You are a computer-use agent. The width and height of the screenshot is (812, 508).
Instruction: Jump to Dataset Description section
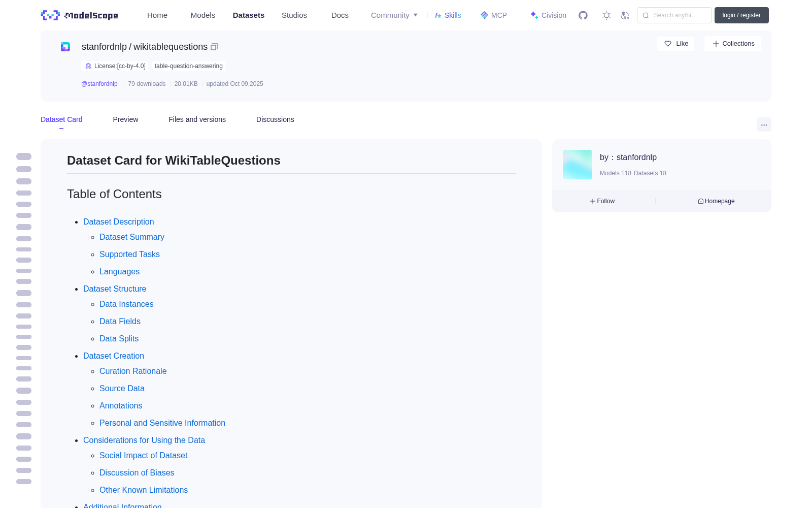click(x=118, y=221)
